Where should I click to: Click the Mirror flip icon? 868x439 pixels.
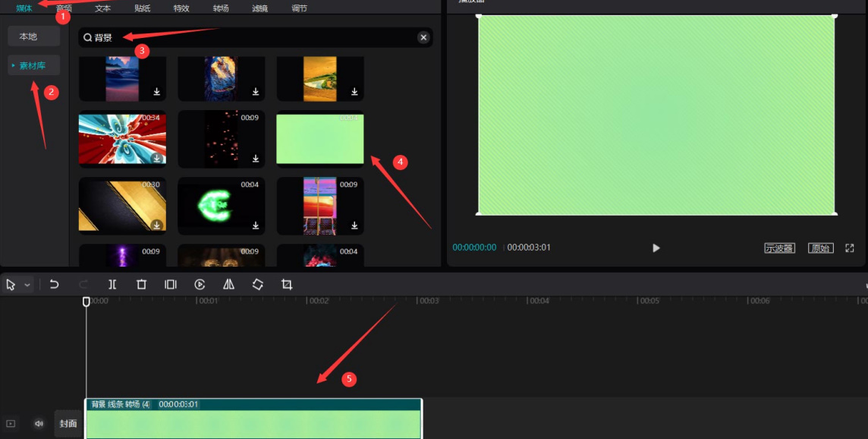[228, 284]
